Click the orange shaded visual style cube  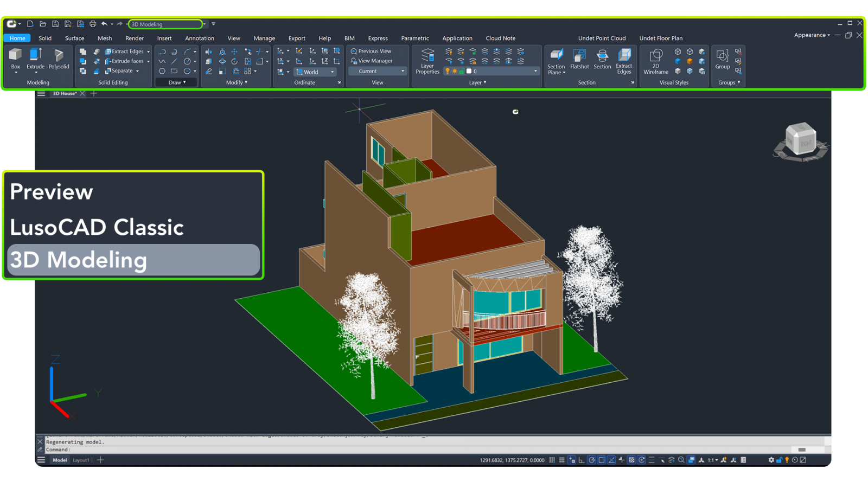pos(690,61)
